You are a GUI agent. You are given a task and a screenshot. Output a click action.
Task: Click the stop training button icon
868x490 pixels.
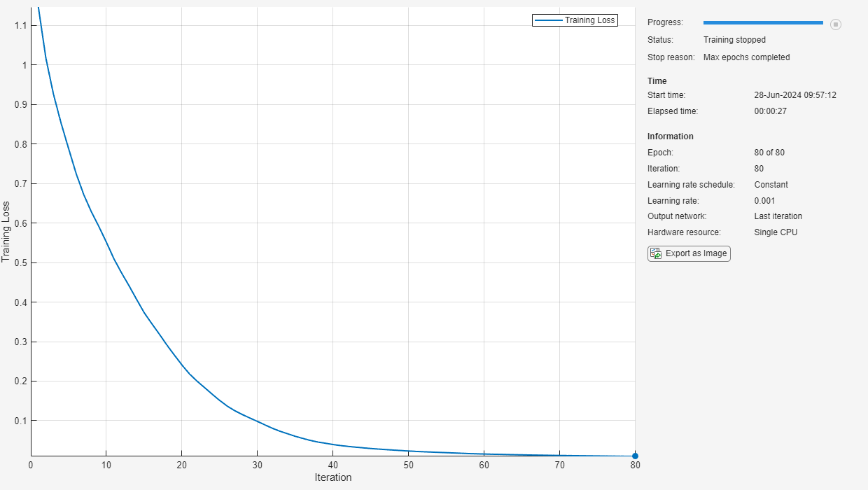pyautogui.click(x=835, y=24)
